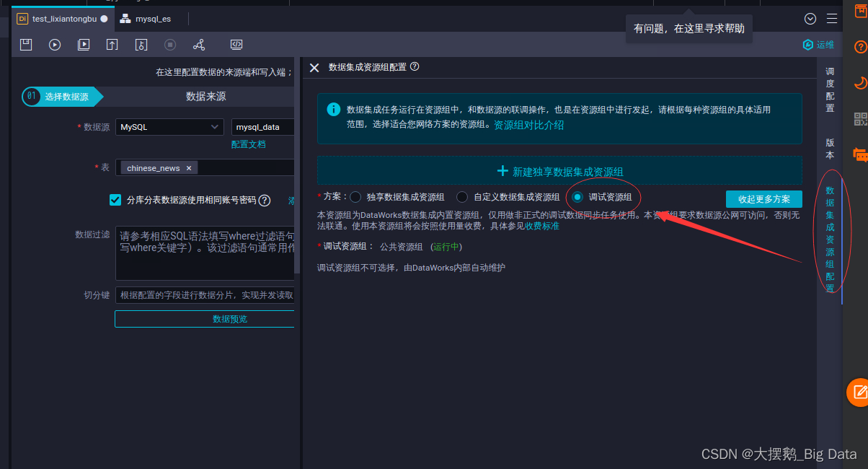Click the Save icon in toolbar

click(x=26, y=45)
